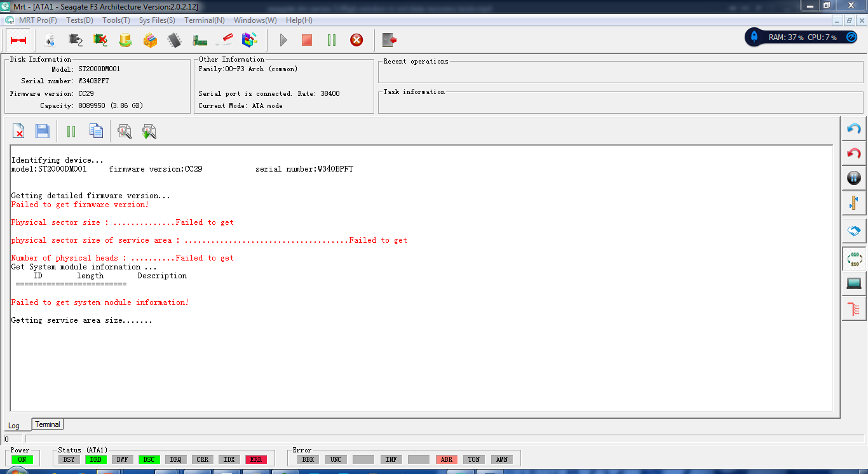Click the red connector icon in the main toolbar
The width and height of the screenshot is (868, 474).
pyautogui.click(x=18, y=40)
